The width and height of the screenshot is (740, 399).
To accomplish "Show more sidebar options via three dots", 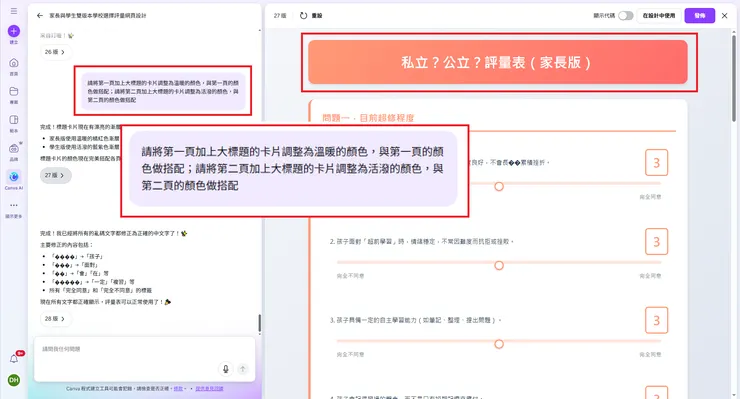I will tap(14, 205).
